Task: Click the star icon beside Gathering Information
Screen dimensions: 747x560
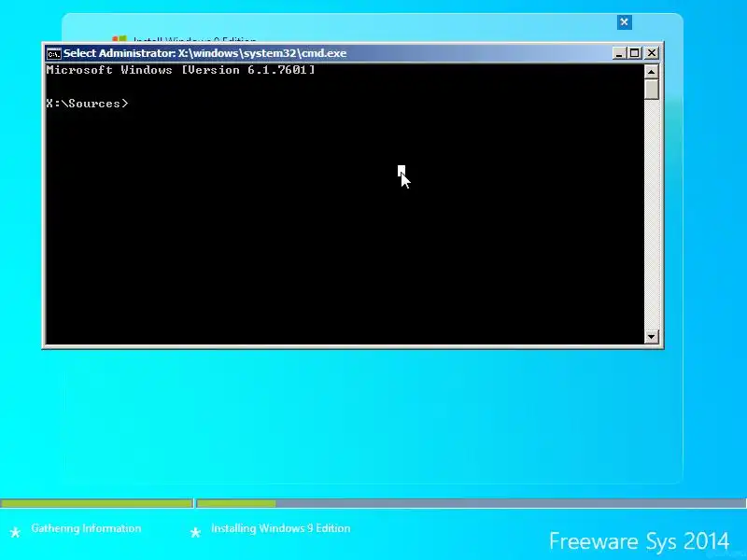Action: pos(15,532)
